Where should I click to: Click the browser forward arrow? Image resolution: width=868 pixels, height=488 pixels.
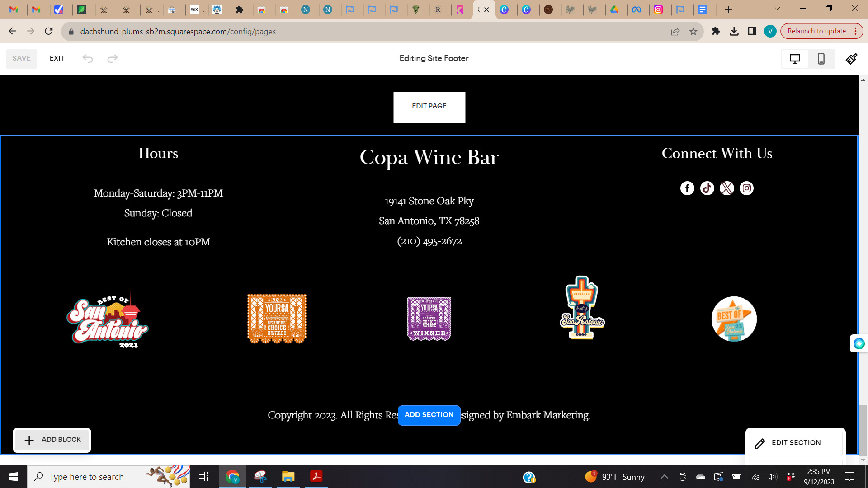coord(30,31)
